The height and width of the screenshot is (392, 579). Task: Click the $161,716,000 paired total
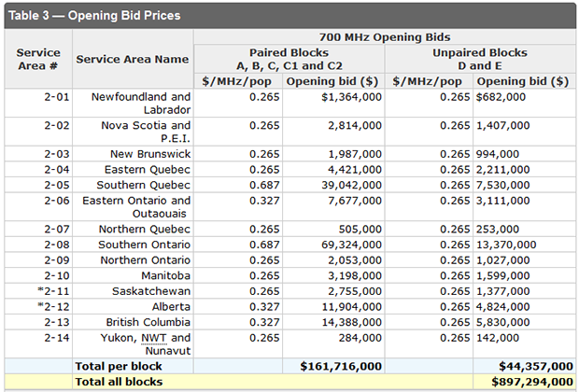341,366
